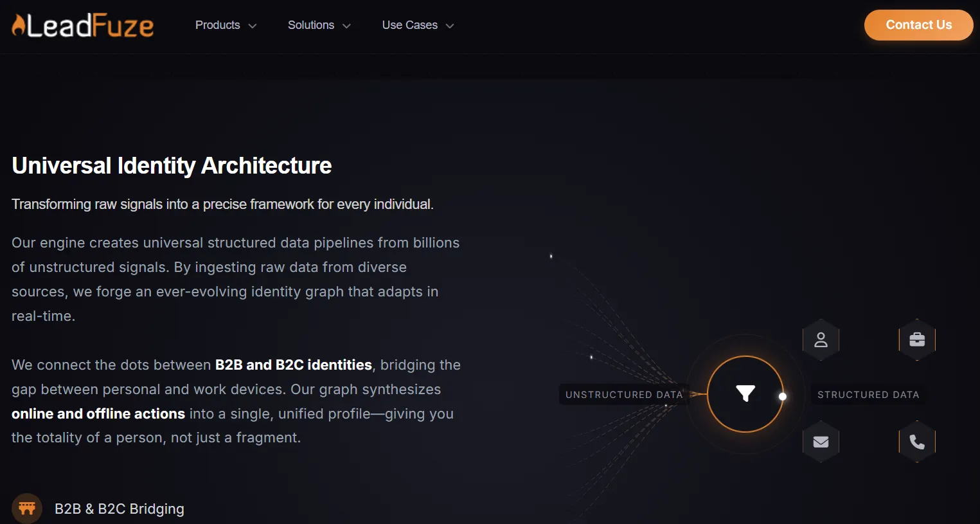
Task: Click the envelope email hexagon icon
Action: point(821,441)
